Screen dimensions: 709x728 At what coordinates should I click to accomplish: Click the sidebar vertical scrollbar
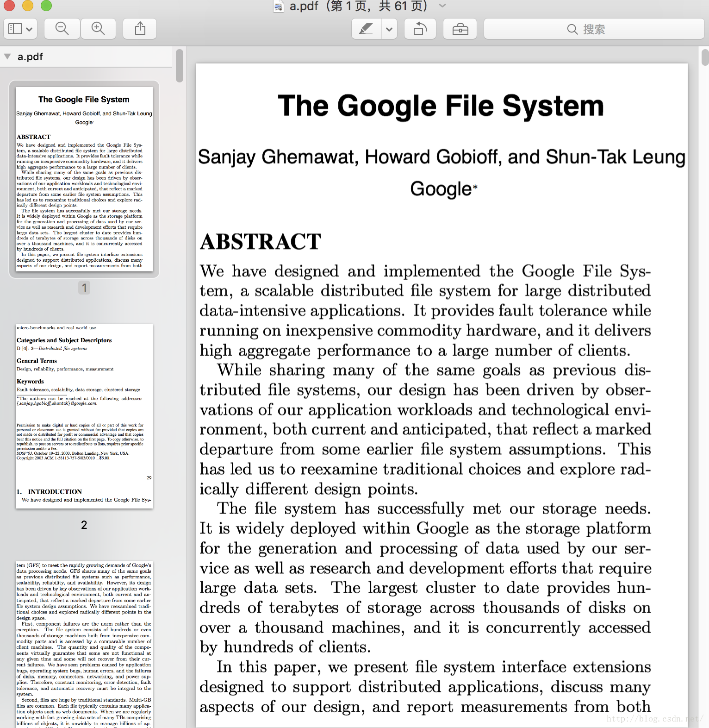click(x=180, y=66)
